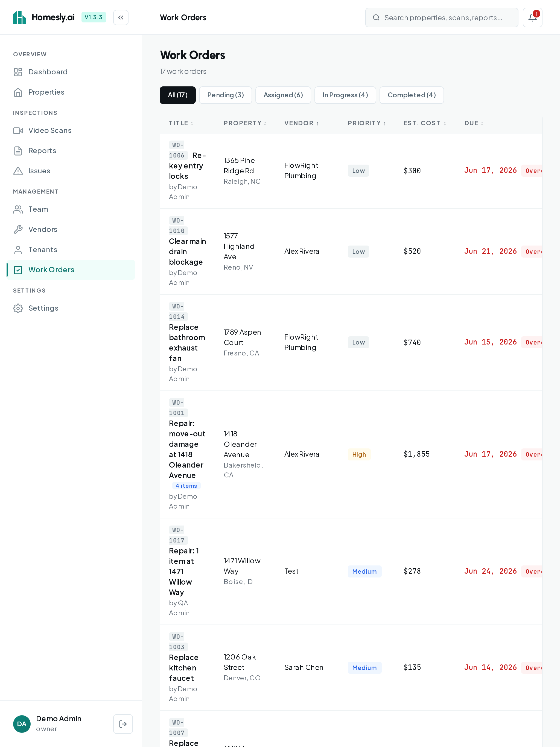Open Settings from the sidebar
560x747 pixels.
[71, 308]
